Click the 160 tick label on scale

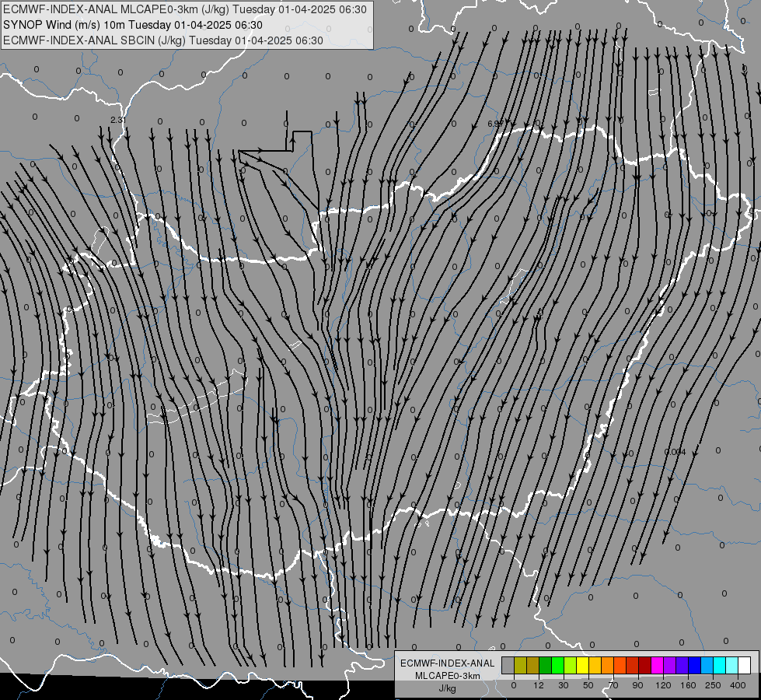tap(688, 685)
